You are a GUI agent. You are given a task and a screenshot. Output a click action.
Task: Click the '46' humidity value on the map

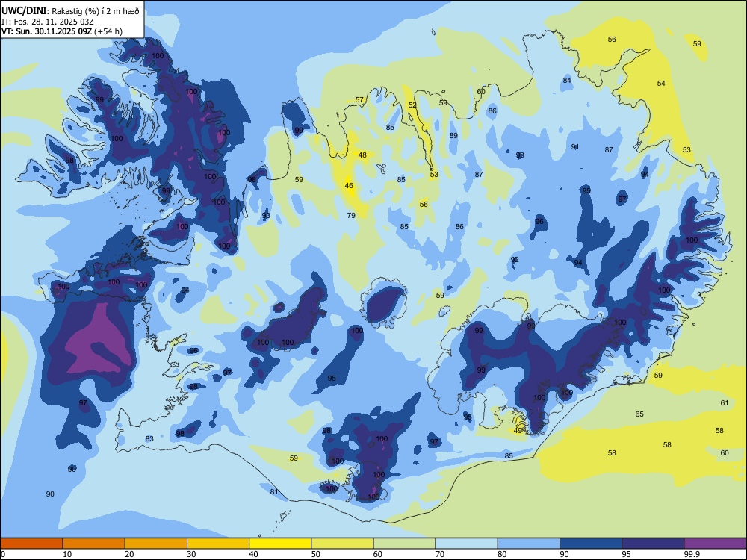[x=349, y=186]
